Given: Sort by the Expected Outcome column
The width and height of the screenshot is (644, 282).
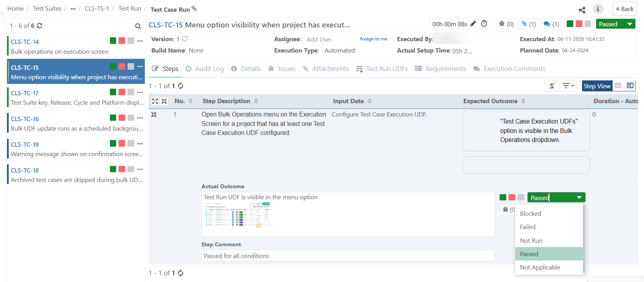Looking at the screenshot, I should (x=524, y=101).
